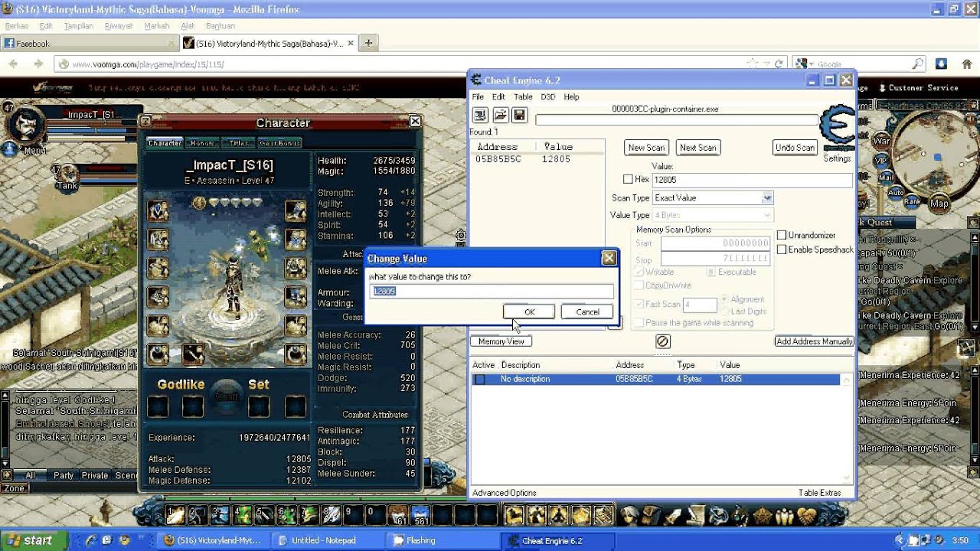980x551 pixels.
Task: Select skill slot 1 in game hotbar
Action: (175, 515)
